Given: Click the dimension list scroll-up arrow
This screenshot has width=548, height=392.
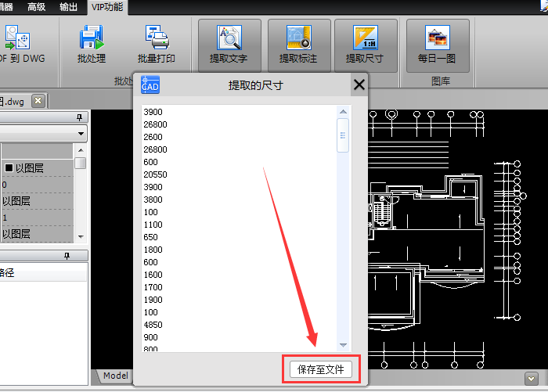Looking at the screenshot, I should (x=343, y=112).
